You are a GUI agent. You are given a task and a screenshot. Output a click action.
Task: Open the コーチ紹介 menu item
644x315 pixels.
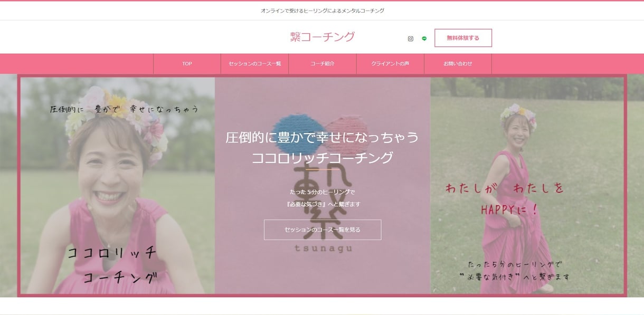pos(323,64)
